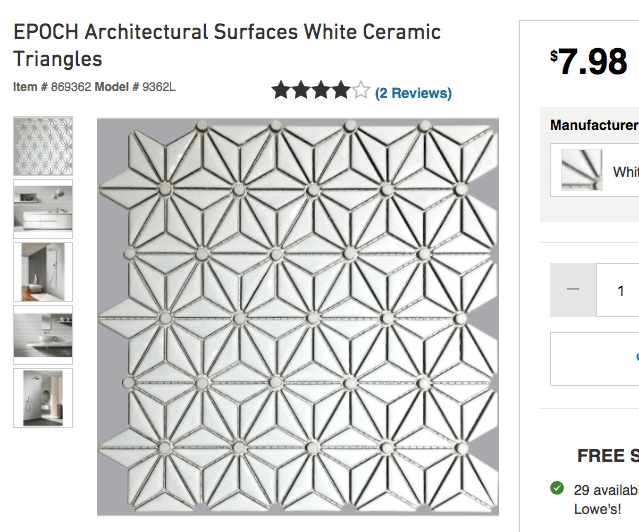Click the model number 9362L text
Screen dimensions: 639x532
(x=159, y=87)
